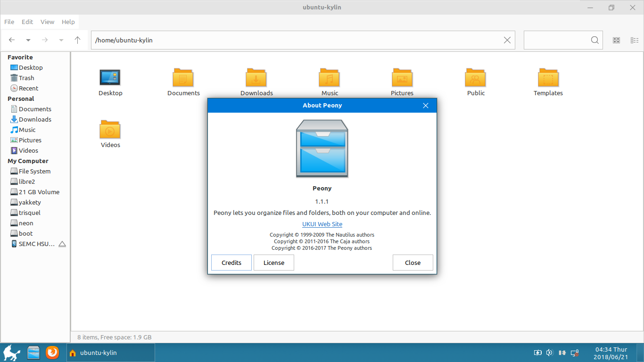Open the Firefox icon in the taskbar

tap(52, 352)
